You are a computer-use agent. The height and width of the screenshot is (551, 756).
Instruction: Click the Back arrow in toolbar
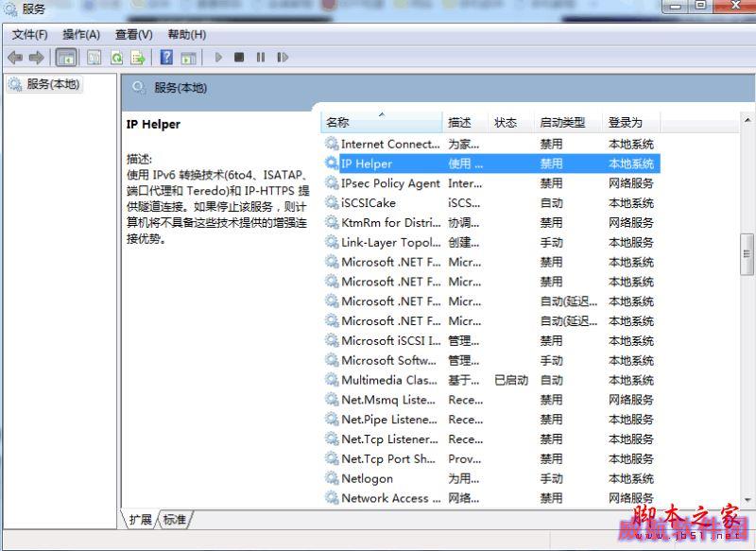click(15, 58)
